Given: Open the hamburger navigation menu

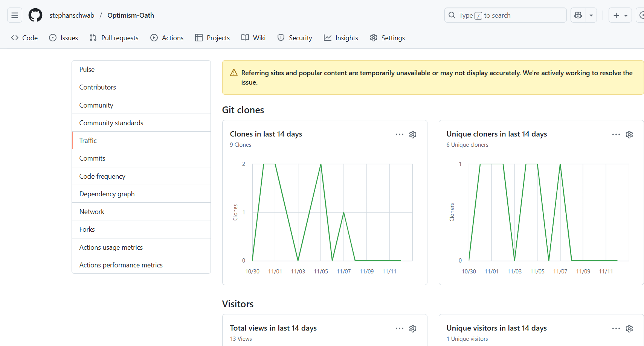Looking at the screenshot, I should (x=15, y=15).
